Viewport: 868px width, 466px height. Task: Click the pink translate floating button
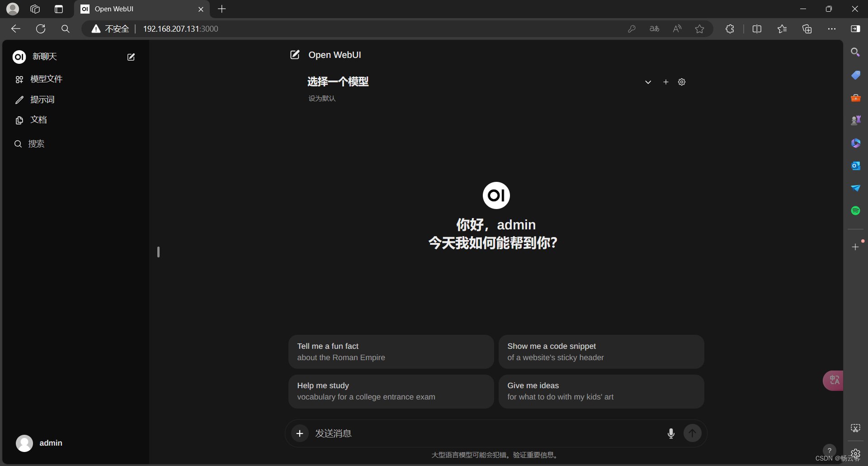click(x=833, y=380)
